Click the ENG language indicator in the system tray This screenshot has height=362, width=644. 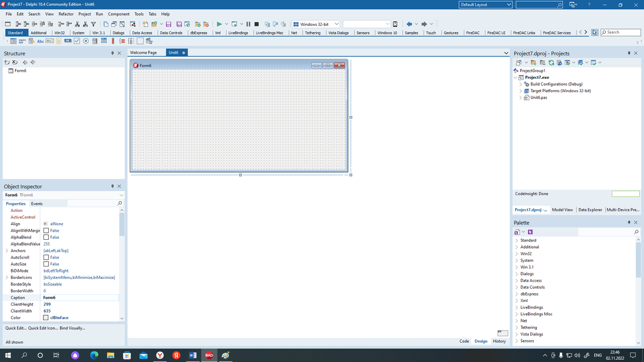tap(597, 355)
